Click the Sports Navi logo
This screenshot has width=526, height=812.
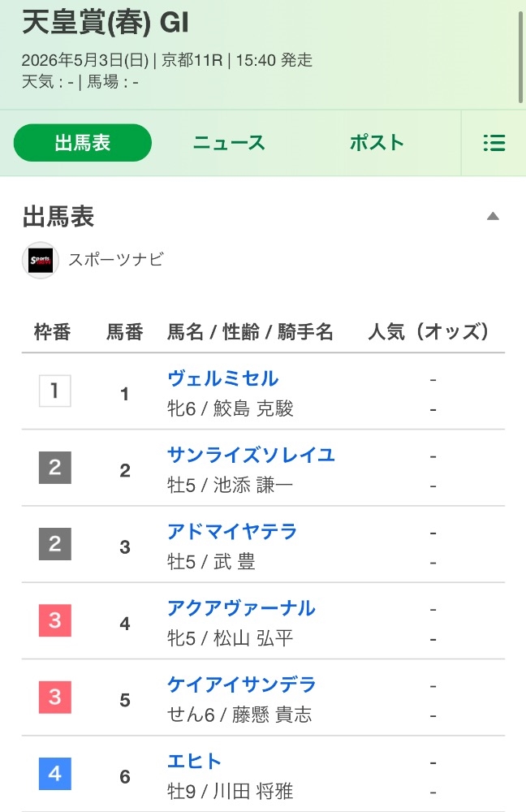pos(41,260)
